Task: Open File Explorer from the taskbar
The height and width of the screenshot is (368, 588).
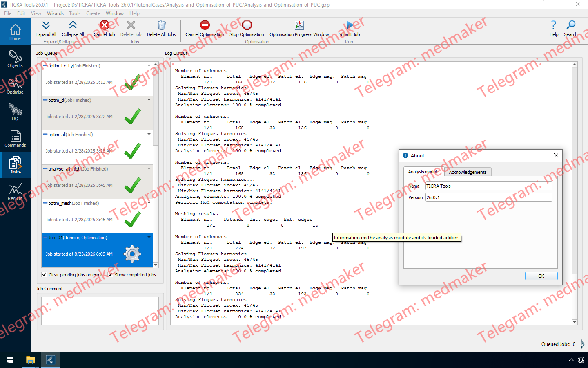Action: pos(30,360)
